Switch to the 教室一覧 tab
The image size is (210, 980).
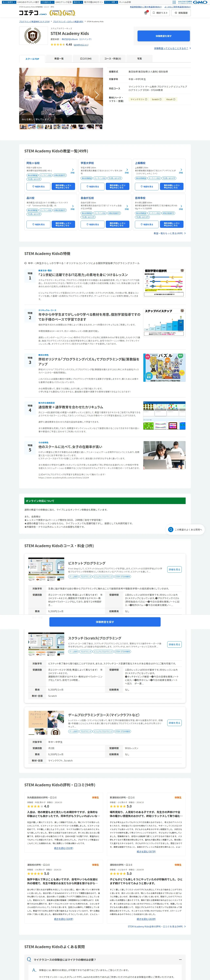click(59, 59)
